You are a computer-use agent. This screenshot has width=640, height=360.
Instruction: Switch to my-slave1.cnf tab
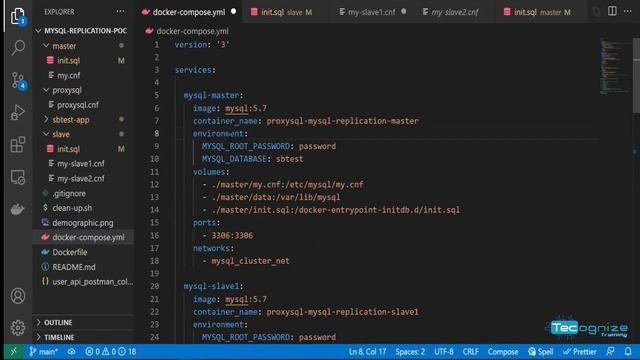click(x=372, y=12)
